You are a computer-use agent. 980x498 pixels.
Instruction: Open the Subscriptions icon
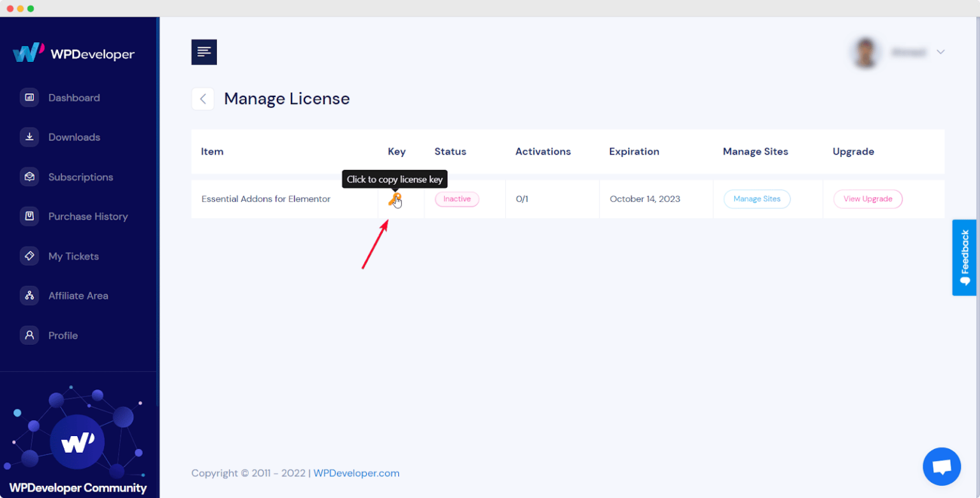click(29, 177)
